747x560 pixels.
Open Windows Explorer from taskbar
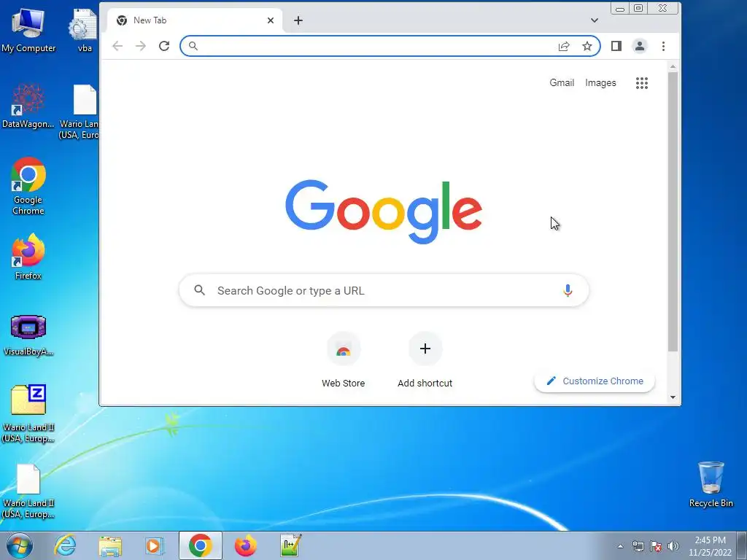[110, 545]
